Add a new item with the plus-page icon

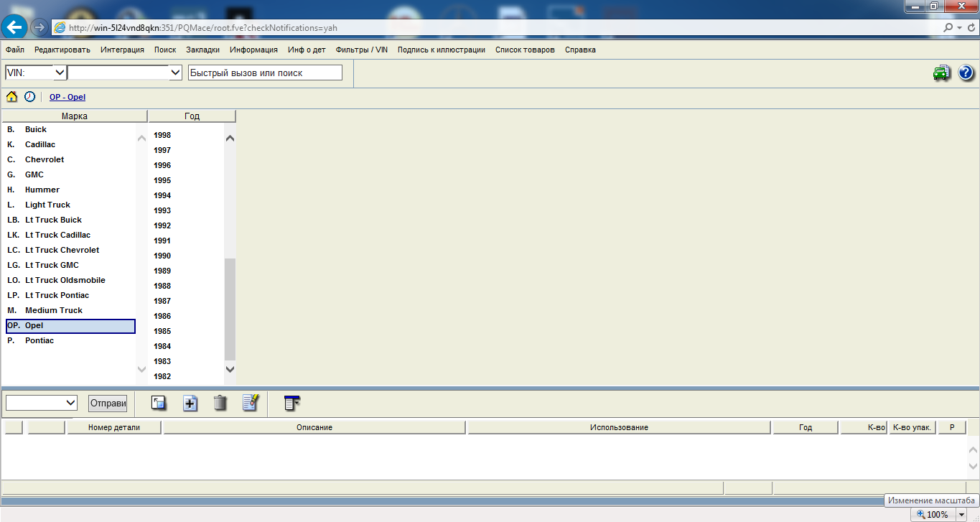click(190, 403)
